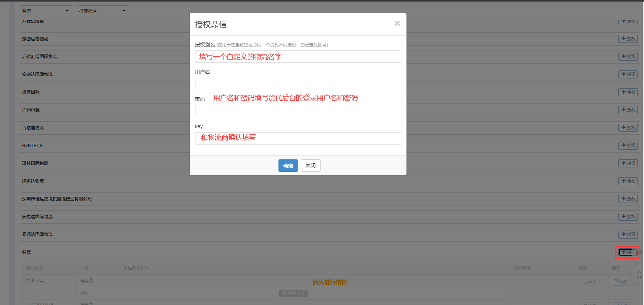Click 授权 for 启航汇增国际物流
Viewport: 644px width, 305px height.
click(628, 56)
